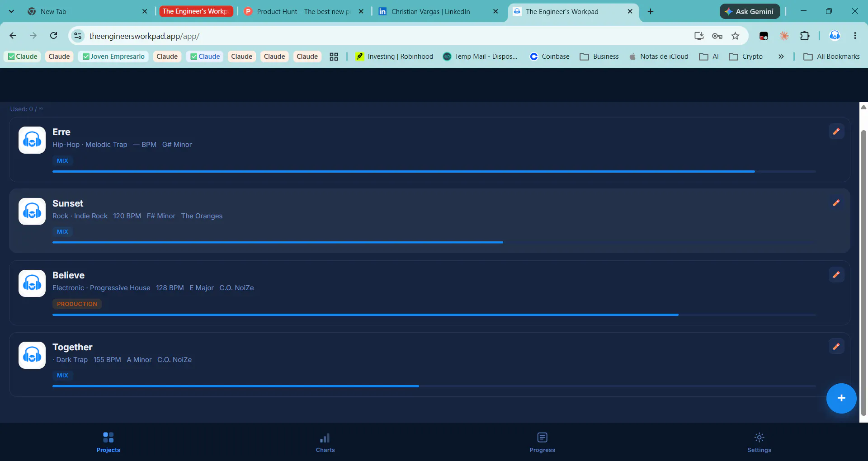Click the Claude extension starburst icon
Screen dimensions: 868x461
coord(784,36)
